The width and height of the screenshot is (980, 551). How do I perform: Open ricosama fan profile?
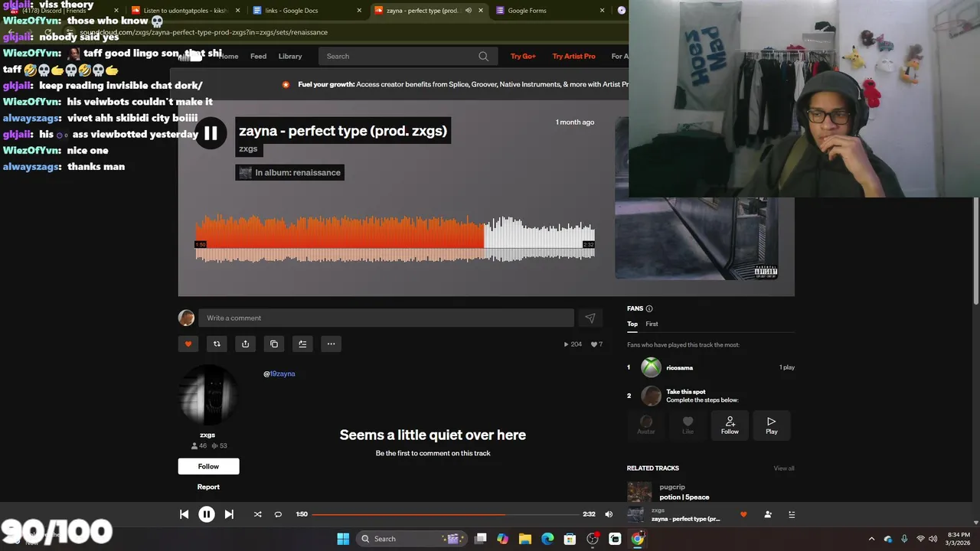680,367
